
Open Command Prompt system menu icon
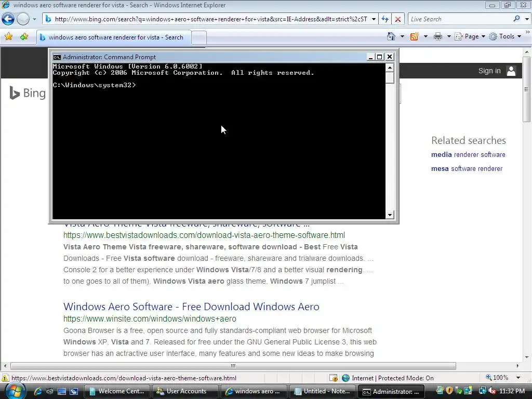(57, 57)
